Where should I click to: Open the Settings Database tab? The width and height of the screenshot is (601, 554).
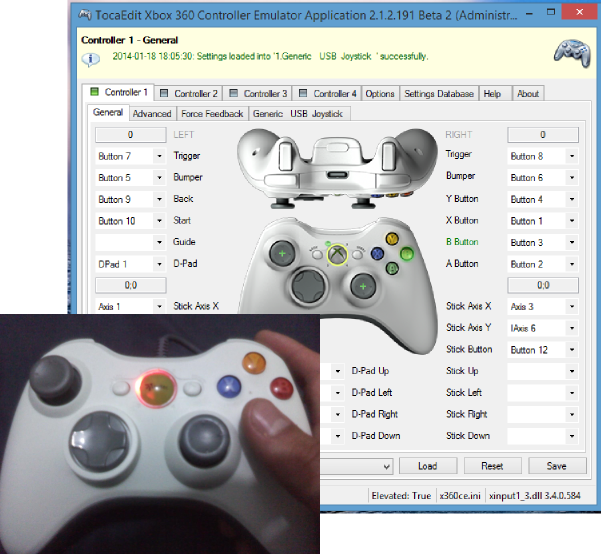click(x=439, y=94)
